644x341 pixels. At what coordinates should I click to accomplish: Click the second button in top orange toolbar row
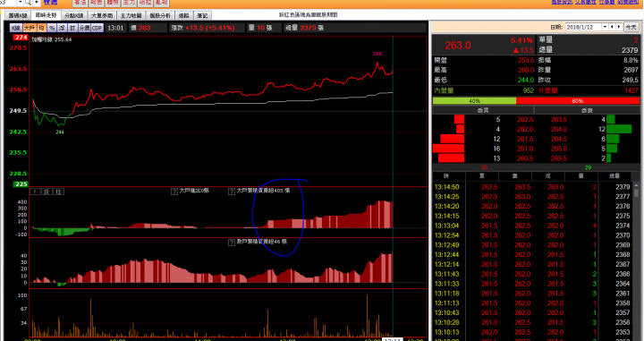click(96, 3)
